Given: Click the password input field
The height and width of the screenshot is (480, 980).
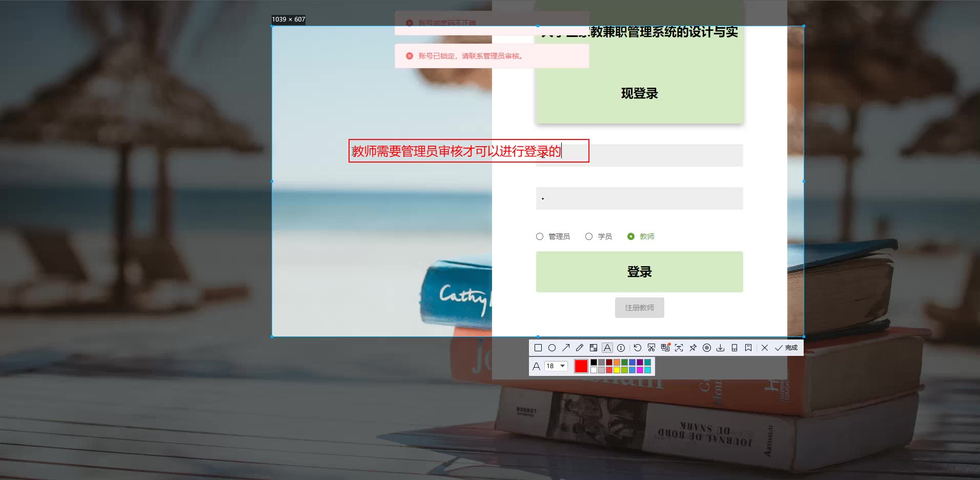Looking at the screenshot, I should point(640,198).
